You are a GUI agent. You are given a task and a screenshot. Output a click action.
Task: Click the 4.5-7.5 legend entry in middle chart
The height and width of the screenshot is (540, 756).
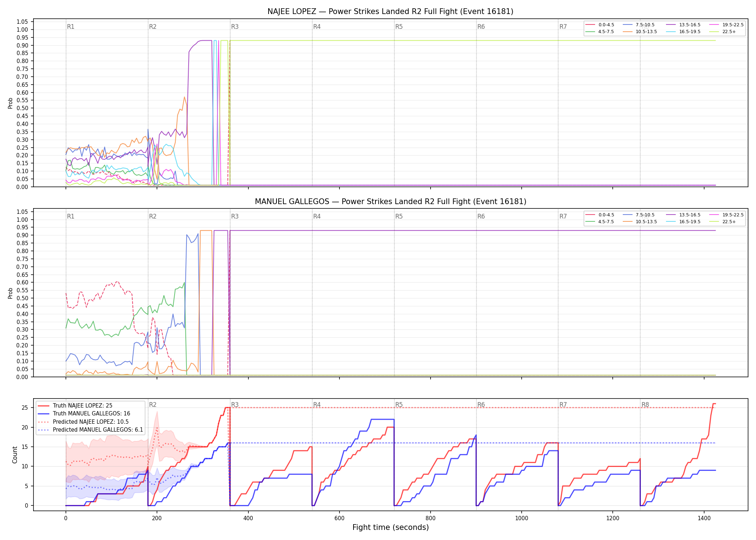(600, 222)
